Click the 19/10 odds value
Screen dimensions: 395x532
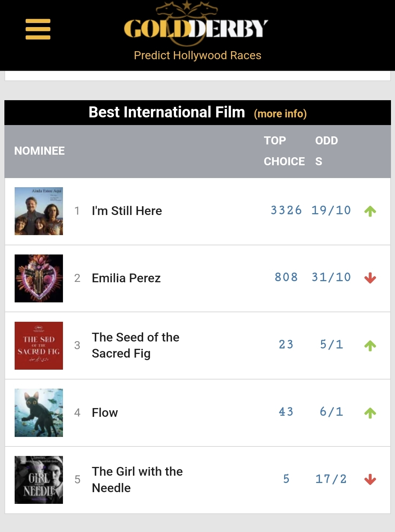point(331,210)
